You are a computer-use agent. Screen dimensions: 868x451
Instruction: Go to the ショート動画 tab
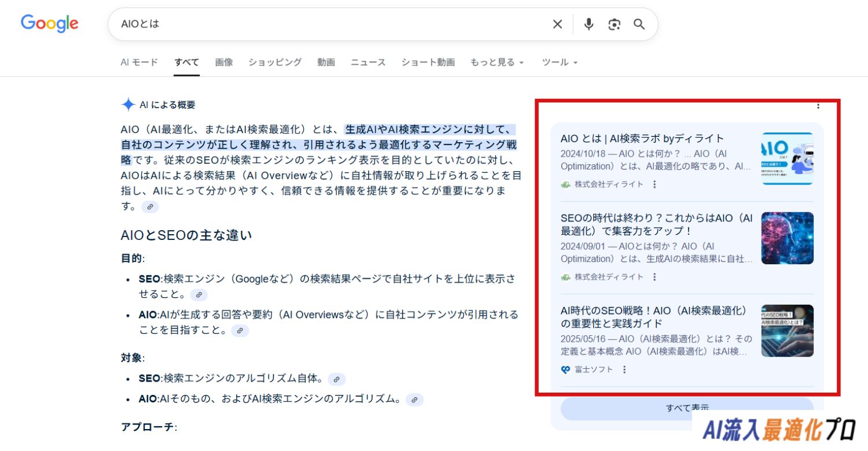coord(428,62)
